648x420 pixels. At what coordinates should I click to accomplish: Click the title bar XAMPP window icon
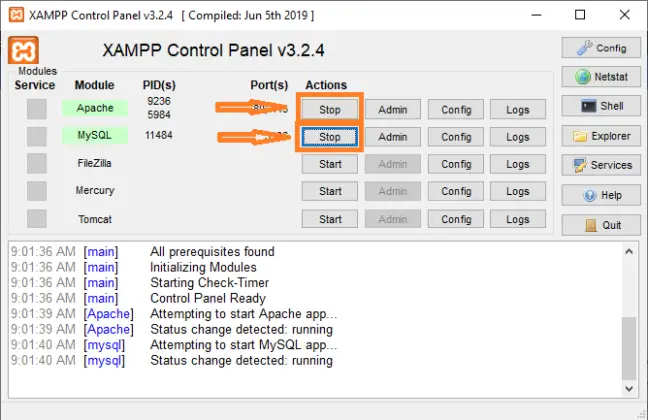coord(16,15)
